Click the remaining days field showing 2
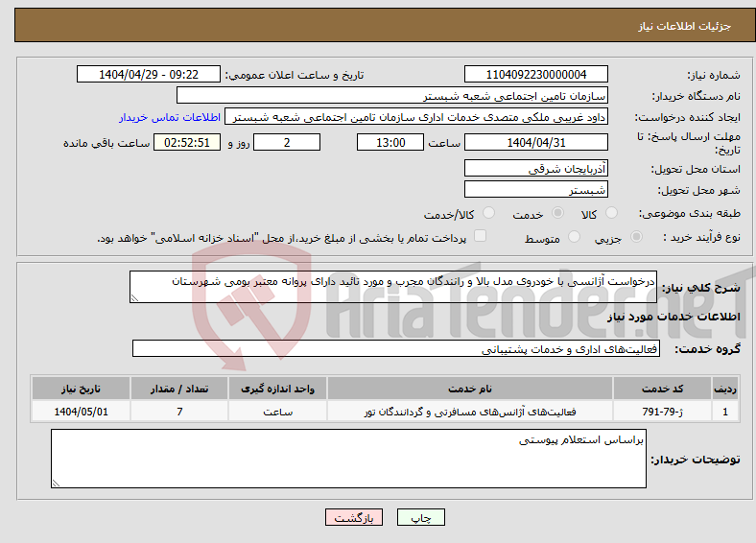The image size is (756, 543). coord(287,142)
